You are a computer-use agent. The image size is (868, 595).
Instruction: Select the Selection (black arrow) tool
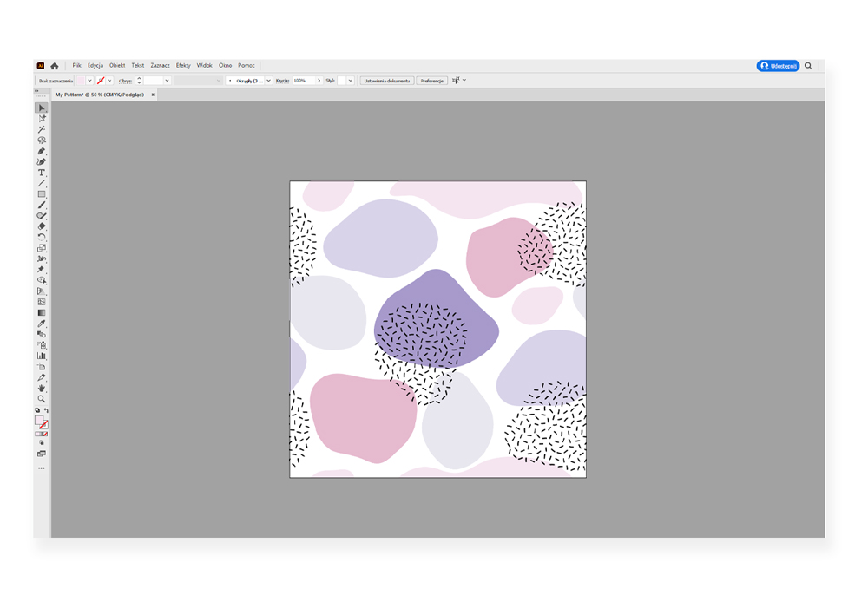[x=41, y=108]
